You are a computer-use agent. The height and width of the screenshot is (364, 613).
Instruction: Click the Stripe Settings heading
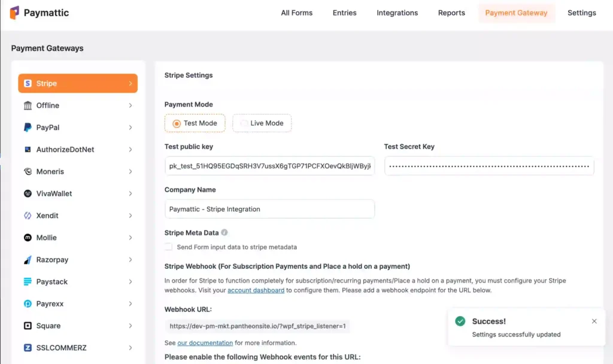(x=189, y=75)
